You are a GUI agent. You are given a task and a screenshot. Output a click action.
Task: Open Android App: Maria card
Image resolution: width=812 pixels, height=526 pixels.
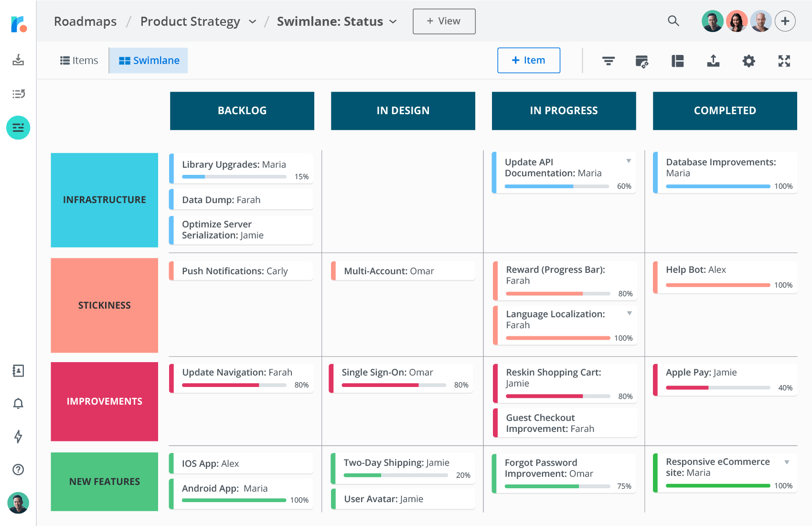click(x=241, y=494)
